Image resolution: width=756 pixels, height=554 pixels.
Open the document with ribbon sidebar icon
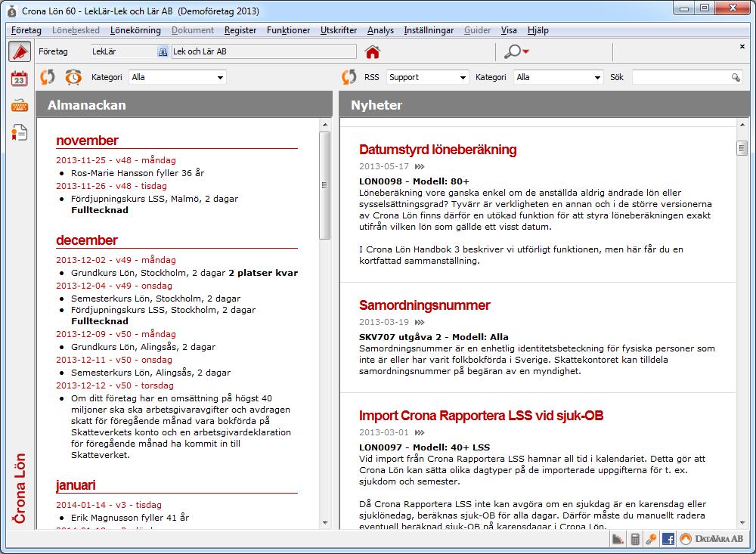pyautogui.click(x=20, y=132)
